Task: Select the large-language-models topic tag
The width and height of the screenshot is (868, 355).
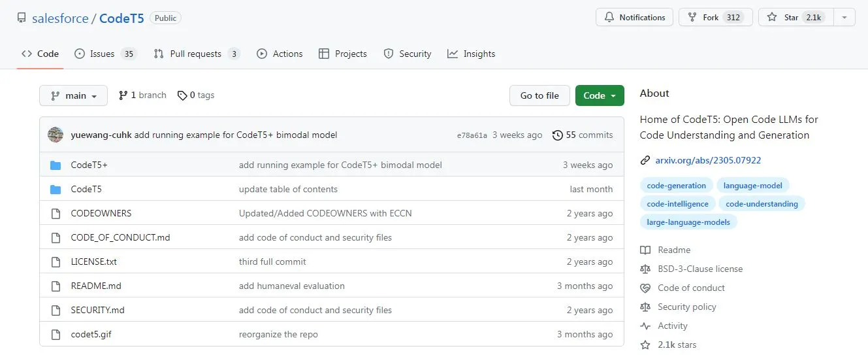Action: pos(688,222)
